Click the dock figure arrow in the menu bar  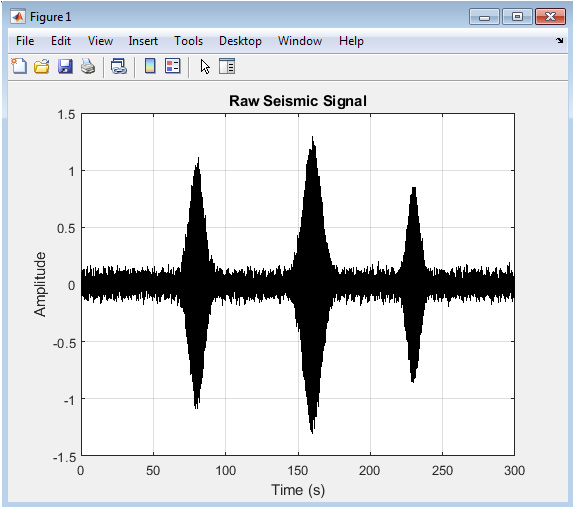[560, 41]
